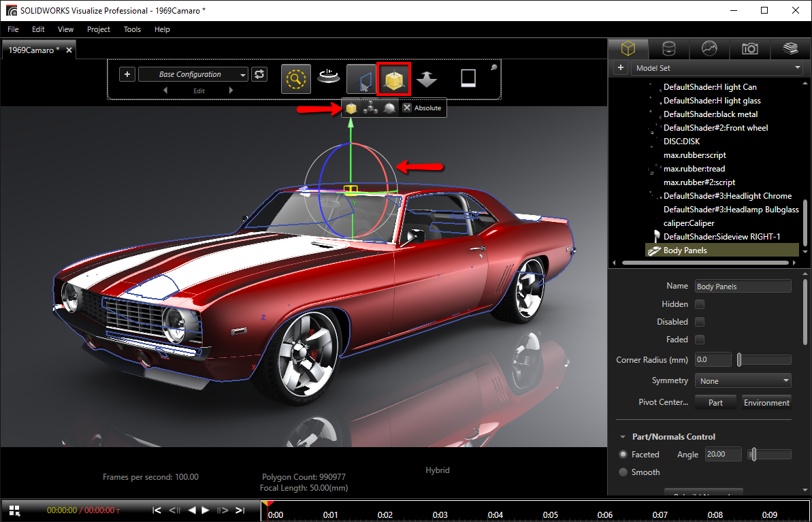
Task: Click the refresh configuration icon
Action: 259,74
